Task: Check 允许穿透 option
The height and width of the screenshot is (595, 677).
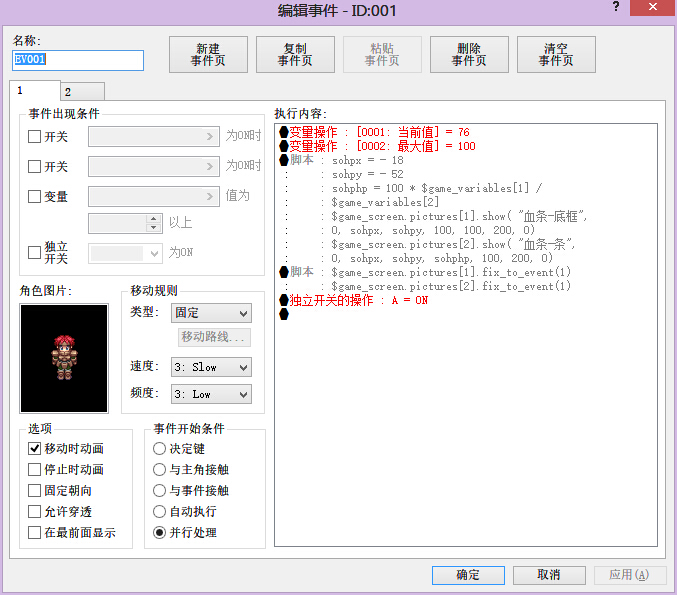Action: coord(34,512)
